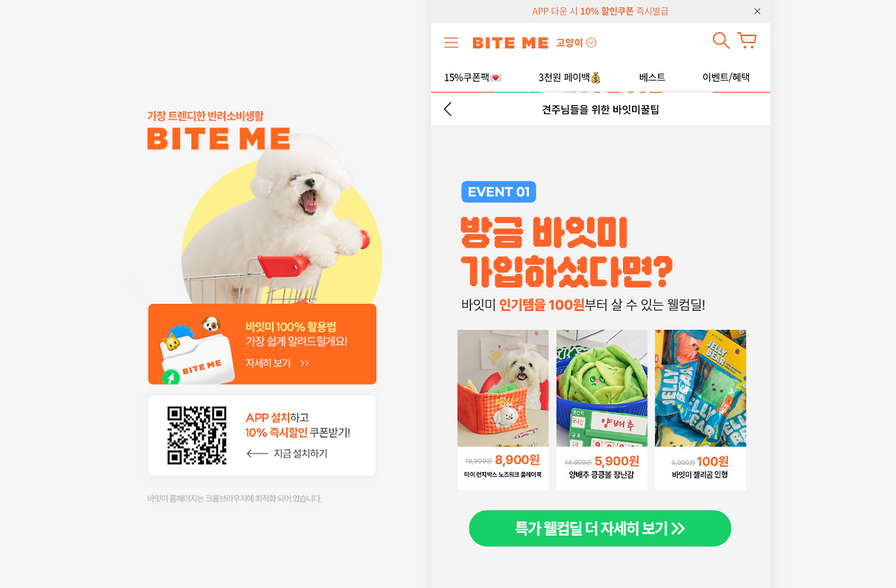Click the search magnifier icon
896x588 pixels.
pos(721,41)
